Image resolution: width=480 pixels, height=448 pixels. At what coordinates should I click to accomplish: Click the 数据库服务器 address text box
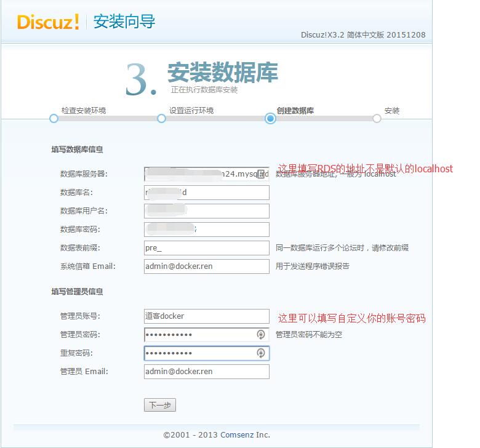click(x=197, y=174)
